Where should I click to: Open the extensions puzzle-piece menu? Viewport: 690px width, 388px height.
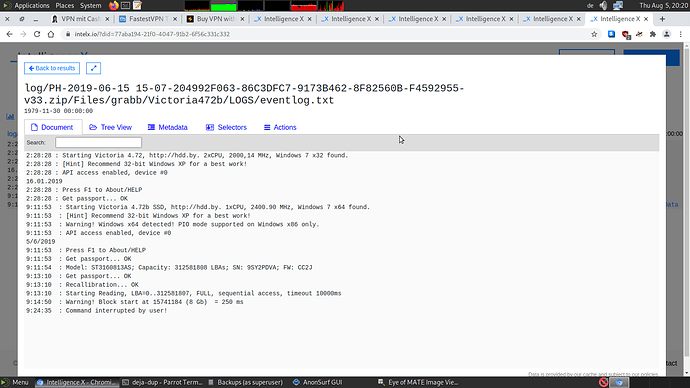653,34
